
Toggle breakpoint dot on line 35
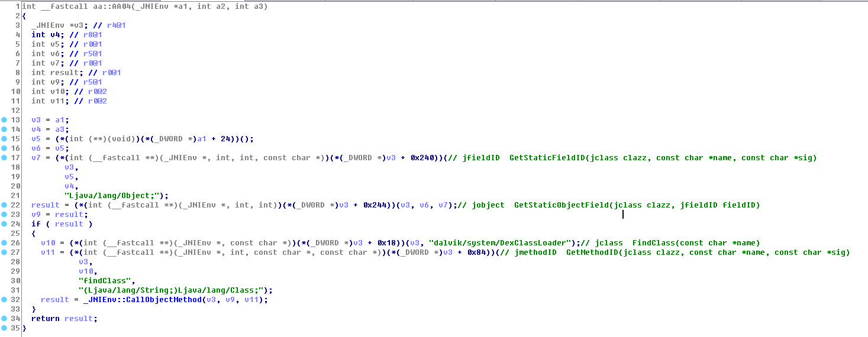[4, 328]
